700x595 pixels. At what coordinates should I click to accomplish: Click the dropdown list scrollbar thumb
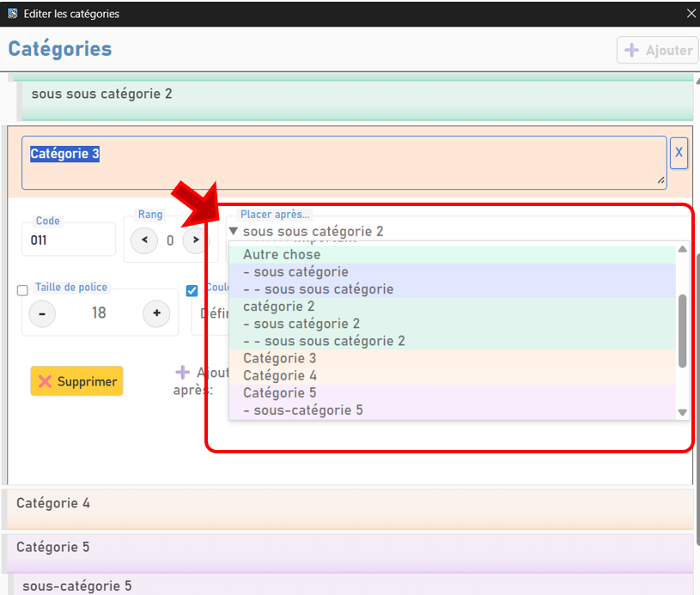pyautogui.click(x=682, y=331)
